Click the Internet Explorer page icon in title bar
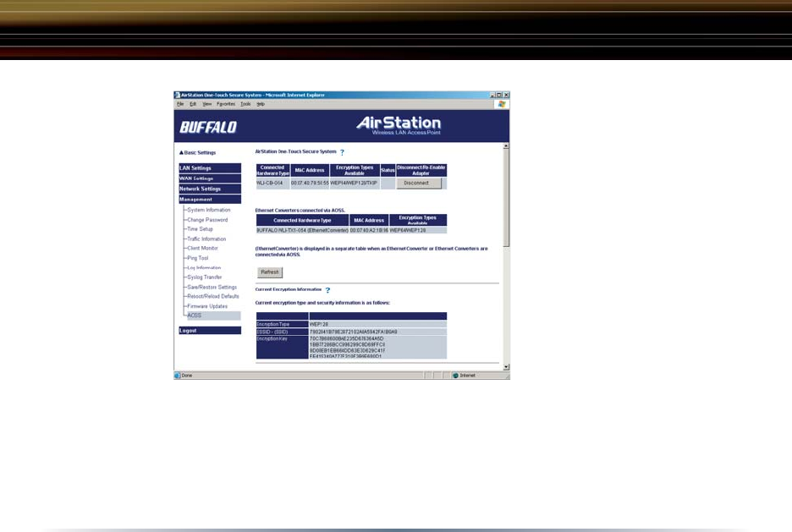Viewport: 792px width, 532px height. coord(178,96)
